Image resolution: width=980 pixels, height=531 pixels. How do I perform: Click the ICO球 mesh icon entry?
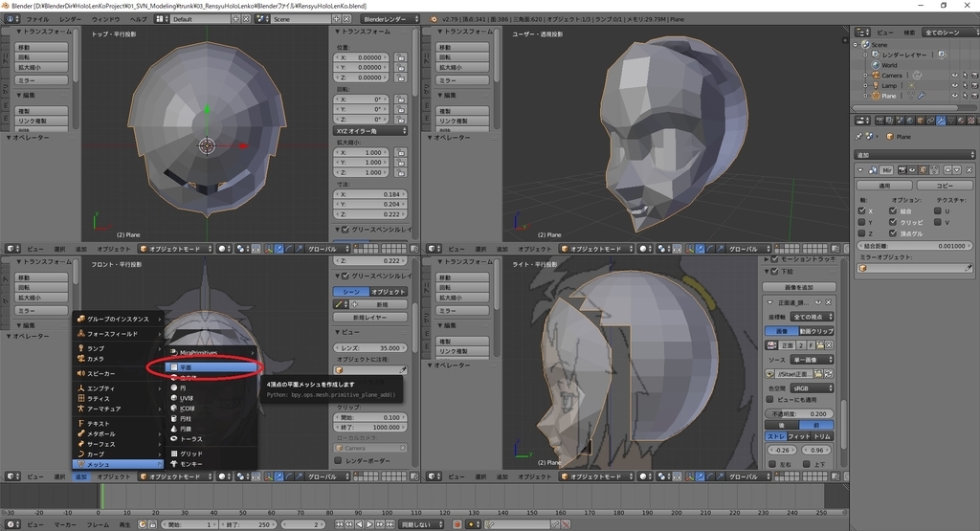click(174, 408)
